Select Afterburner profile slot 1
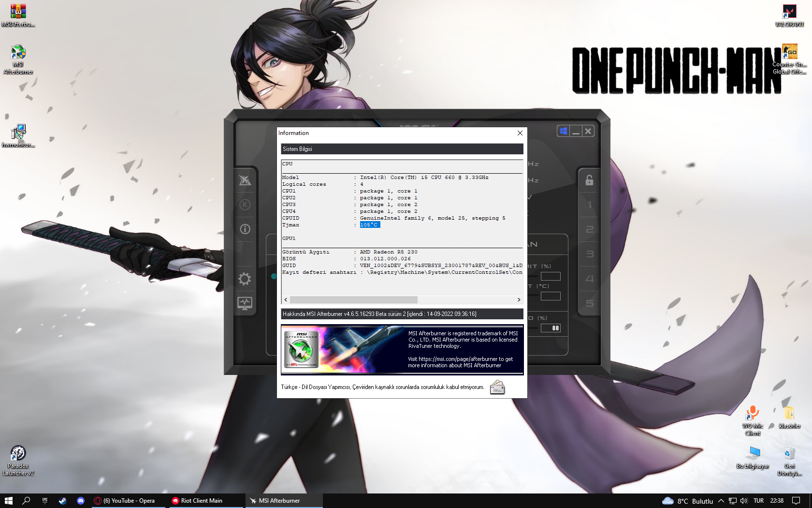 click(590, 205)
